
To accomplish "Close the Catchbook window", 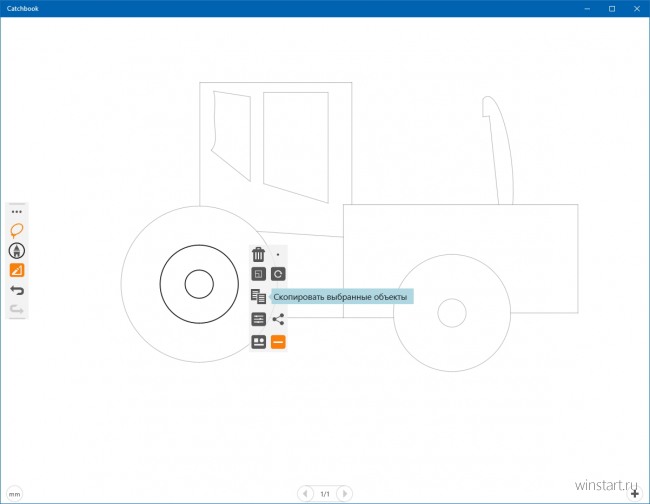I will 637,8.
